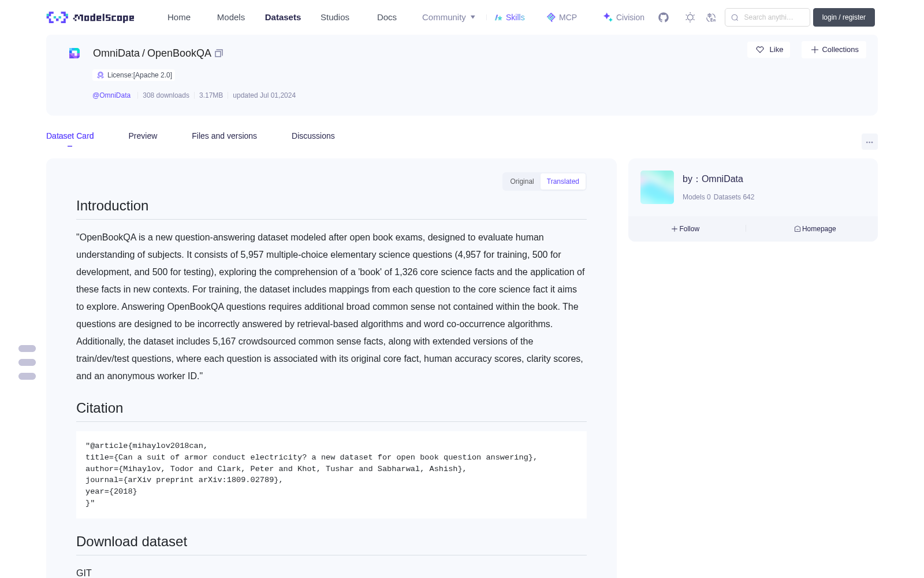The width and height of the screenshot is (924, 578).
Task: Select the Translated text view
Action: tap(562, 181)
